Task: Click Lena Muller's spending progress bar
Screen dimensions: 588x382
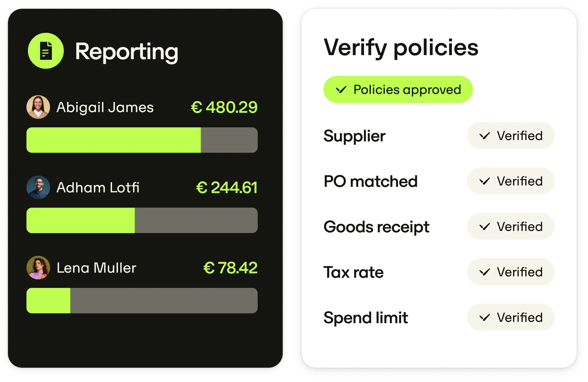Action: click(x=142, y=301)
